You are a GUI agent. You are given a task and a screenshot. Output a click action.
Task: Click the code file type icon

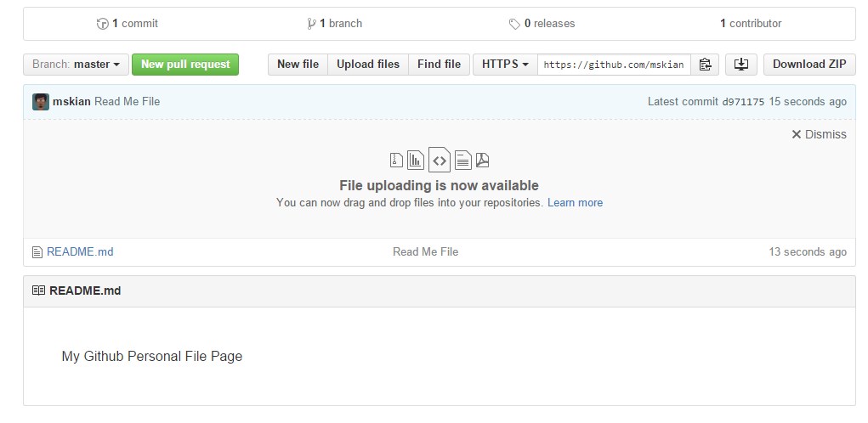[x=440, y=160]
